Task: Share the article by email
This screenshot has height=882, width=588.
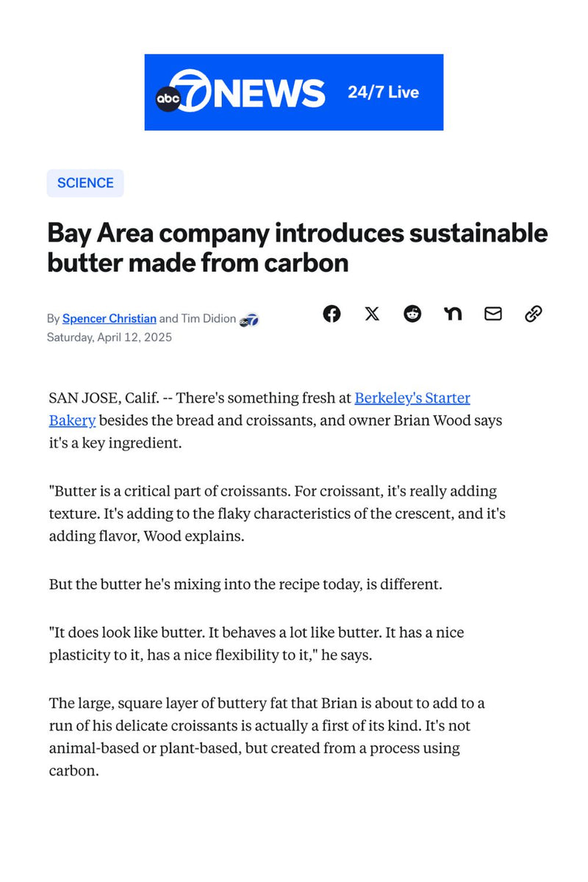Action: [493, 314]
